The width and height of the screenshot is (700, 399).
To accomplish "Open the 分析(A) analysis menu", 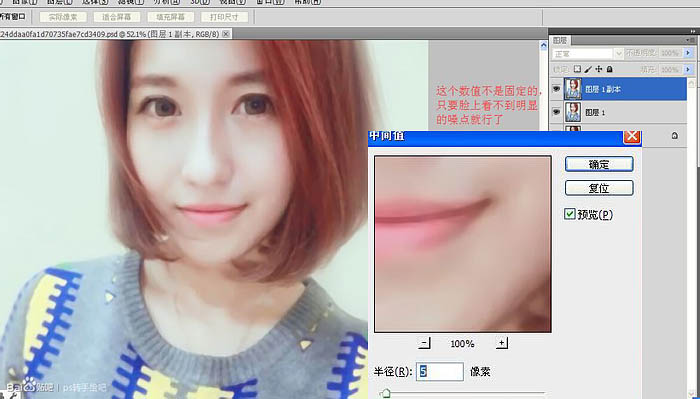I will pyautogui.click(x=167, y=2).
